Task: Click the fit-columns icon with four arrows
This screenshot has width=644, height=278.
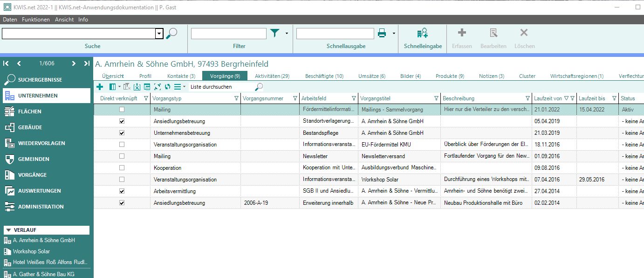Action: (157, 87)
